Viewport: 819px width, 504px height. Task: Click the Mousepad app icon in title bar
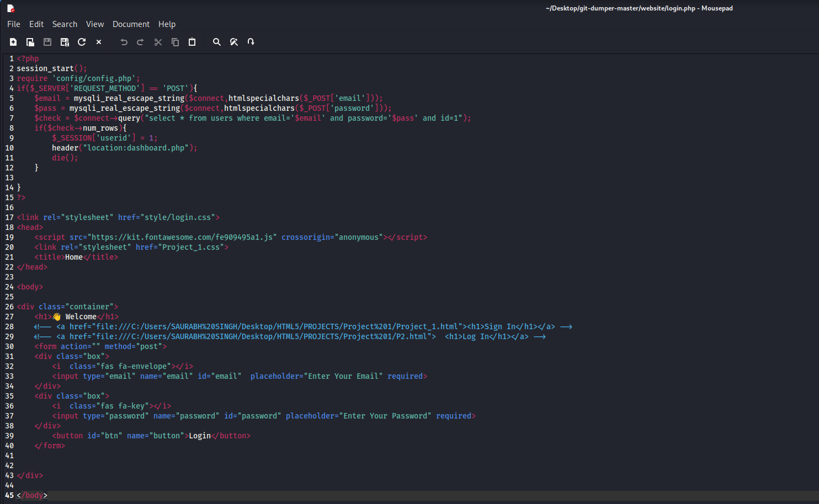10,8
